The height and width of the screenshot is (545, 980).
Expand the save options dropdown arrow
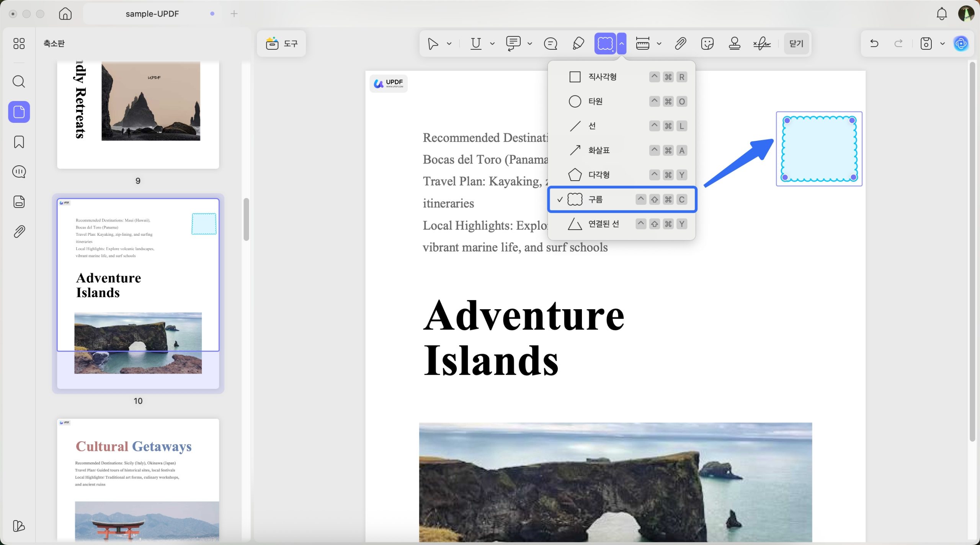coord(942,44)
